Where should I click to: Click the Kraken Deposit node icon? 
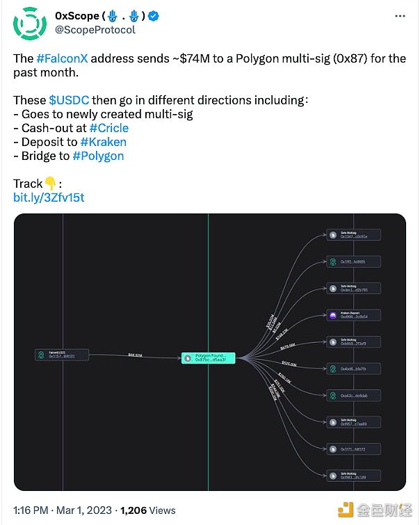[333, 316]
